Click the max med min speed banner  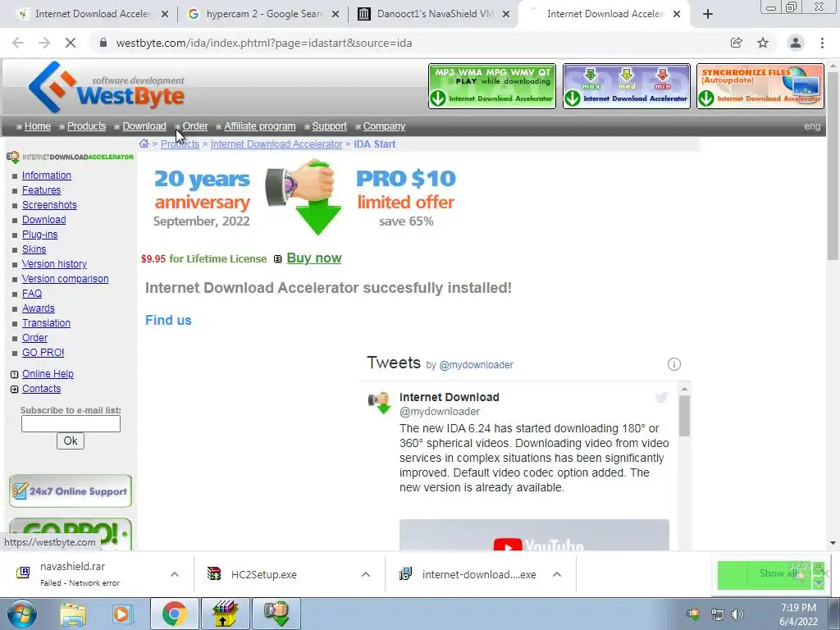[626, 86]
